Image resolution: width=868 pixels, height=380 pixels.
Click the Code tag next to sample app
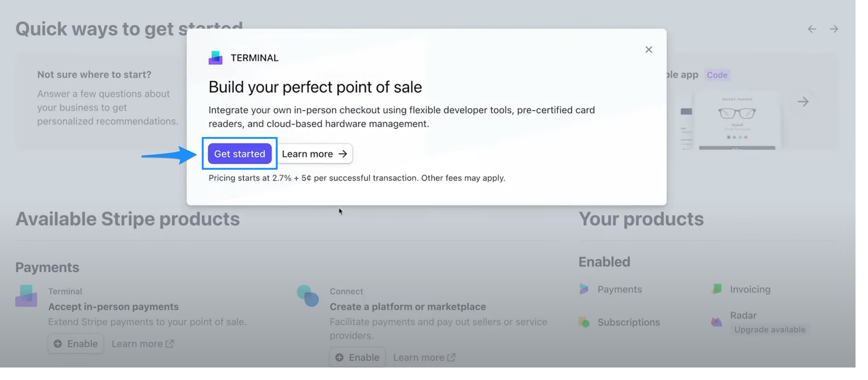click(717, 75)
